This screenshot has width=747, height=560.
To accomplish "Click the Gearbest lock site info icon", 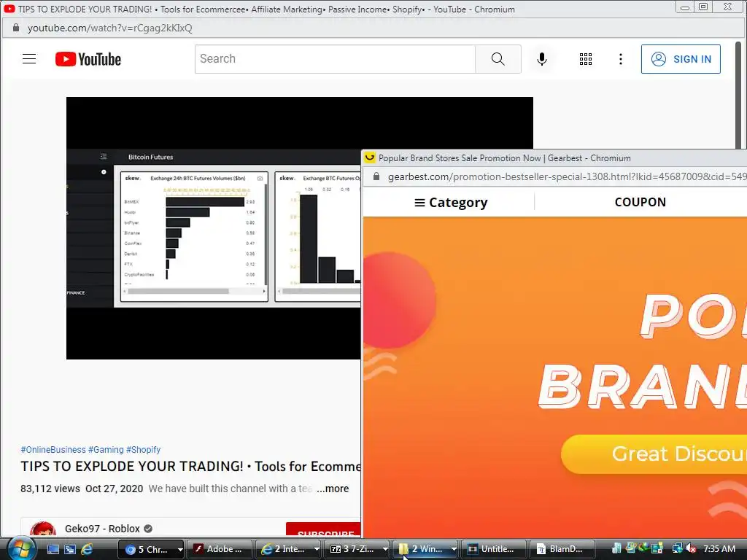I will pyautogui.click(x=376, y=176).
